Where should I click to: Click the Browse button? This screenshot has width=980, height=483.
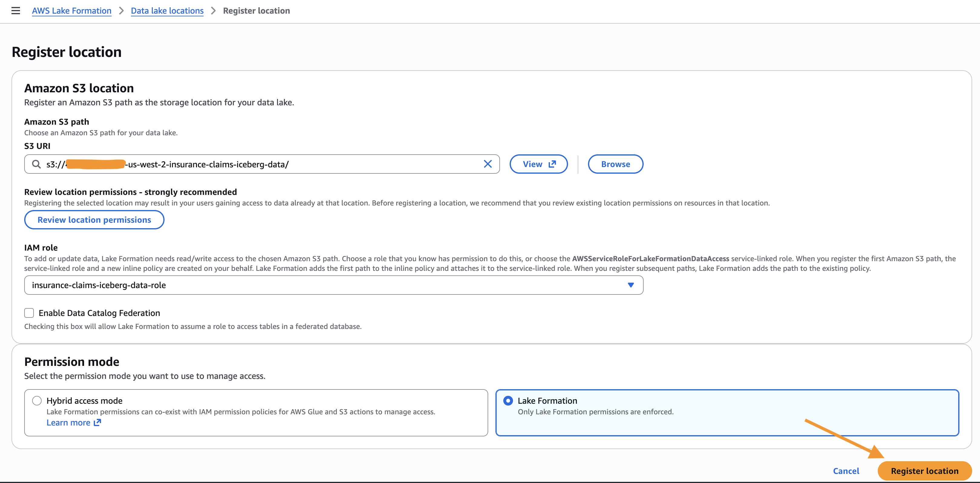point(615,164)
